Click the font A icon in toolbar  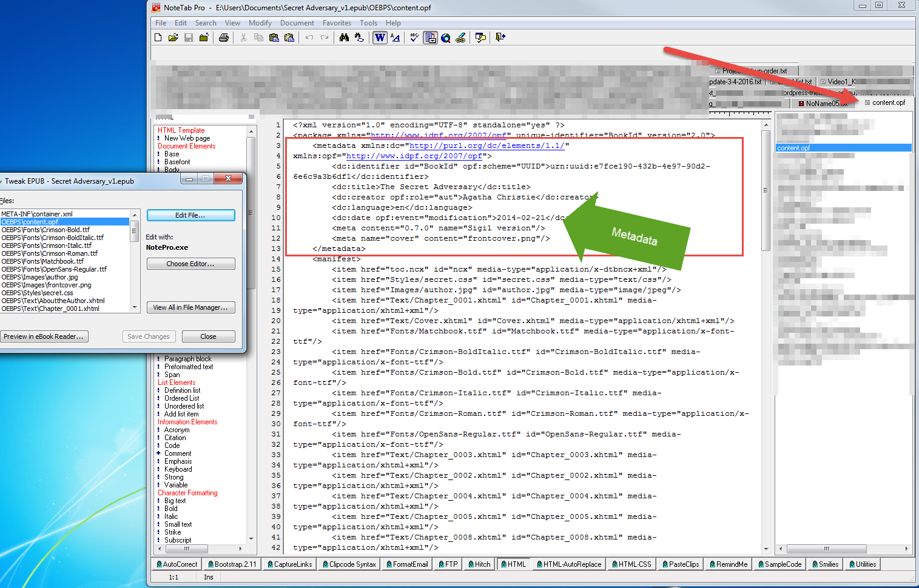(x=396, y=38)
